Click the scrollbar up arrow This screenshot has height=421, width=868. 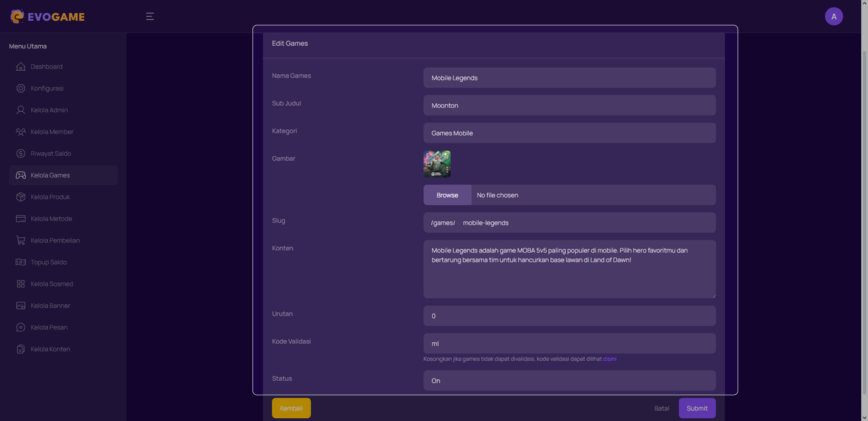coord(864,3)
